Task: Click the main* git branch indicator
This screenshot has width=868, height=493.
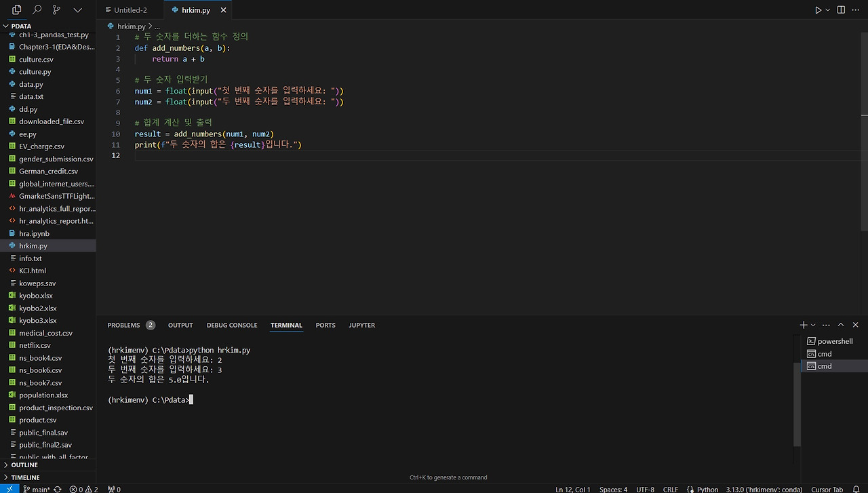Action: (x=37, y=489)
